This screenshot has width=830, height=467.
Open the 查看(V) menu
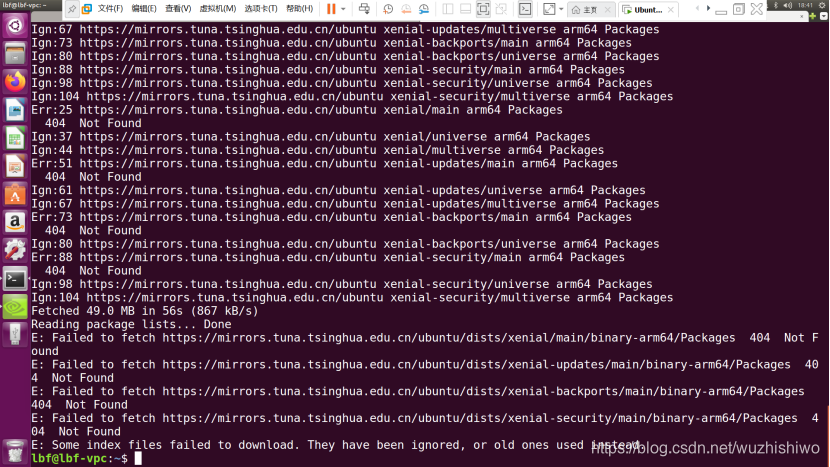pos(178,9)
